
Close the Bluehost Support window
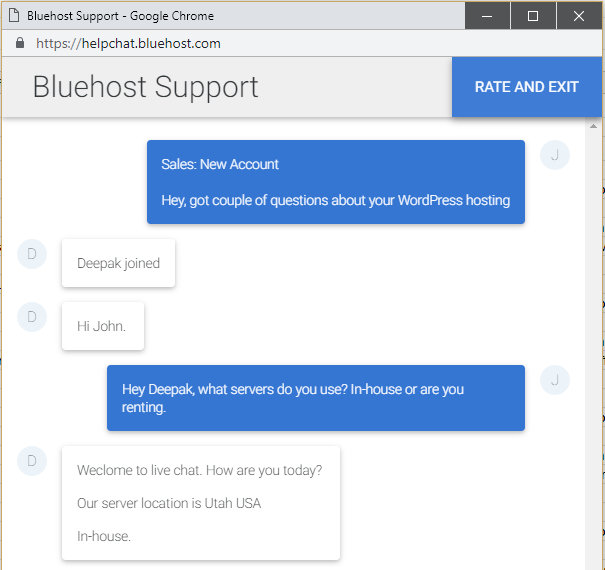coord(579,16)
